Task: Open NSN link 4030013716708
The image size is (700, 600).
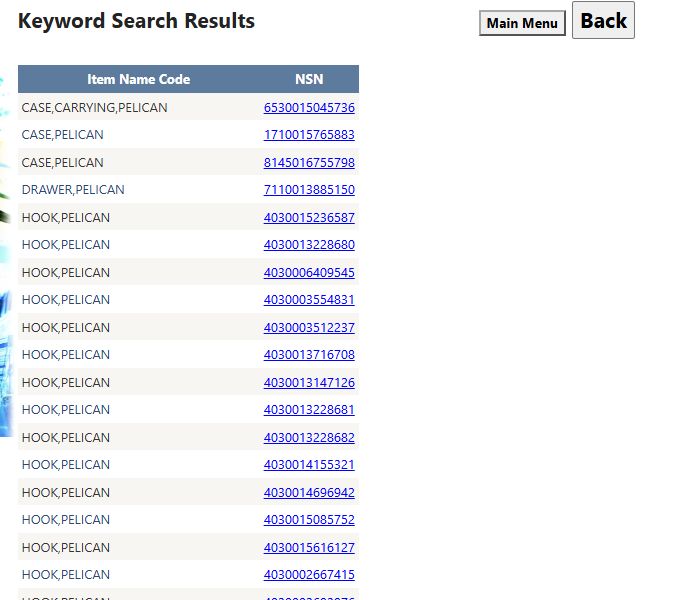Action: point(309,354)
